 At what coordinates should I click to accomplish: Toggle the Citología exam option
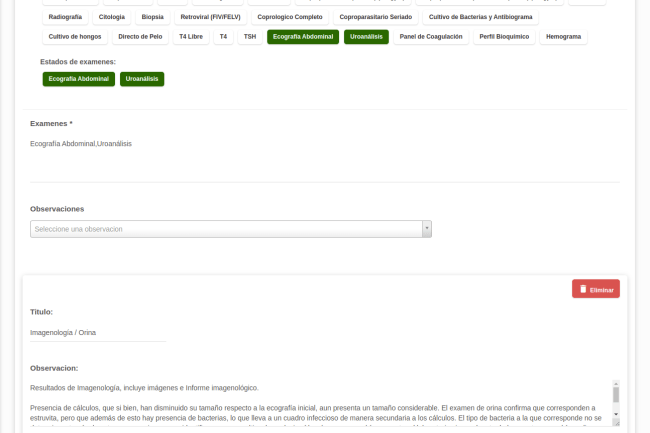point(112,17)
